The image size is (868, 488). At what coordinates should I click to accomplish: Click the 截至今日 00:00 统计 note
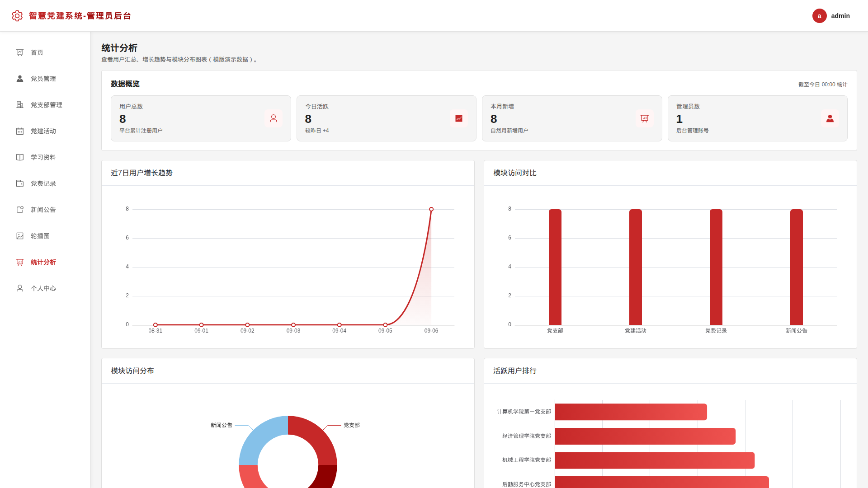click(823, 84)
